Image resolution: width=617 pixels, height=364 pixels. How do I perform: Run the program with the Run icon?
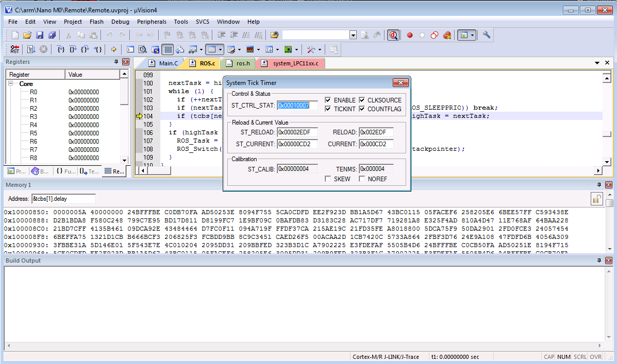click(x=31, y=49)
